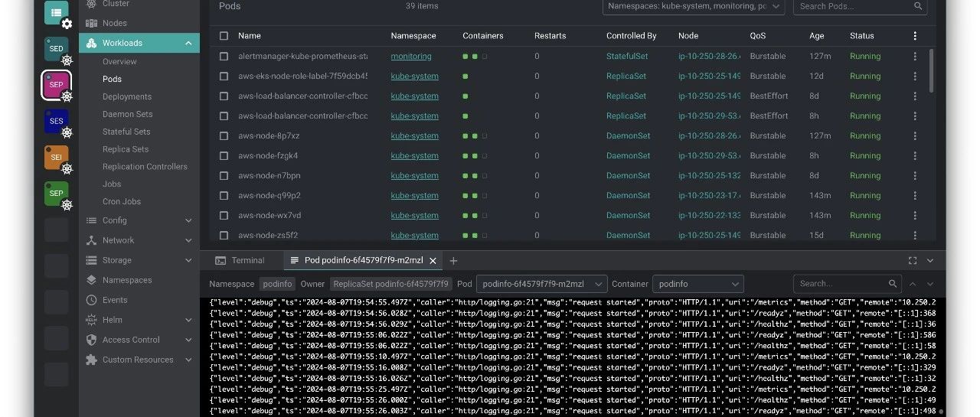Expand the Network section
Screen dimensions: 980x417
pyautogui.click(x=188, y=240)
